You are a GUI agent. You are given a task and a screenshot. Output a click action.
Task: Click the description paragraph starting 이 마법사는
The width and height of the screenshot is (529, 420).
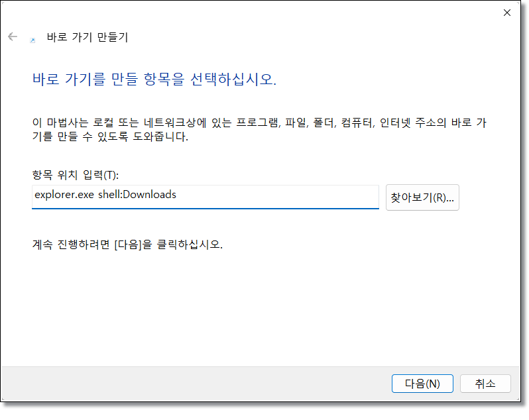click(x=259, y=129)
